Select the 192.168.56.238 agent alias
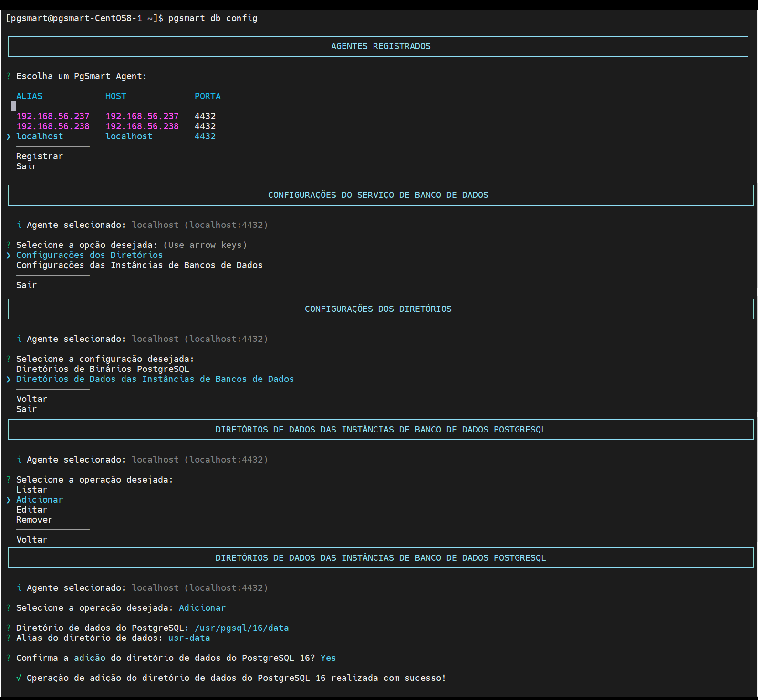 pos(53,126)
